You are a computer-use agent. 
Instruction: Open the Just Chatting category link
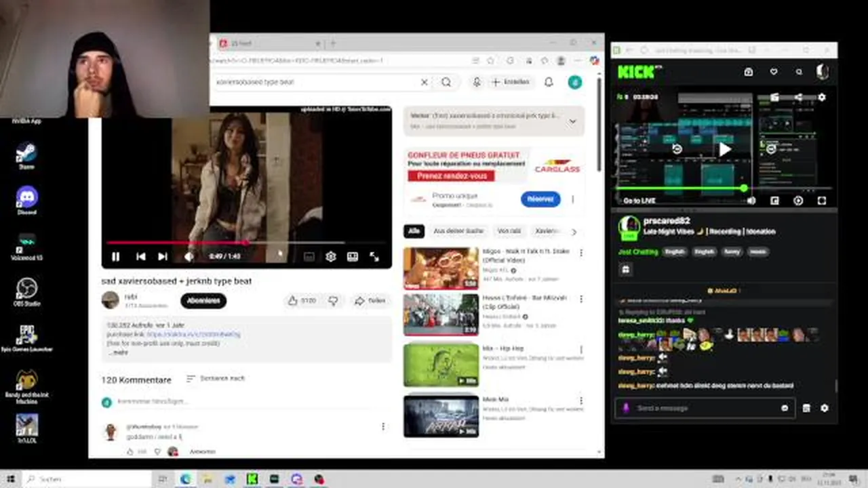(x=638, y=251)
